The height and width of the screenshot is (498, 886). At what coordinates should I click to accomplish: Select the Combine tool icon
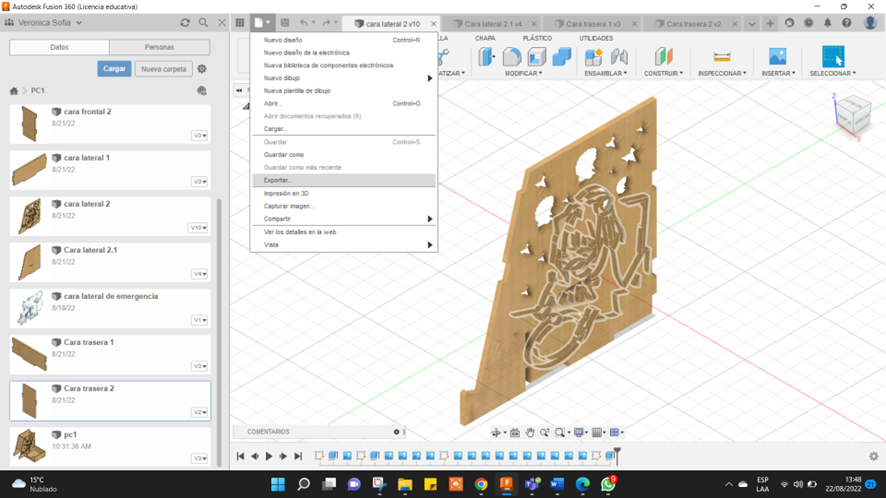[562, 57]
